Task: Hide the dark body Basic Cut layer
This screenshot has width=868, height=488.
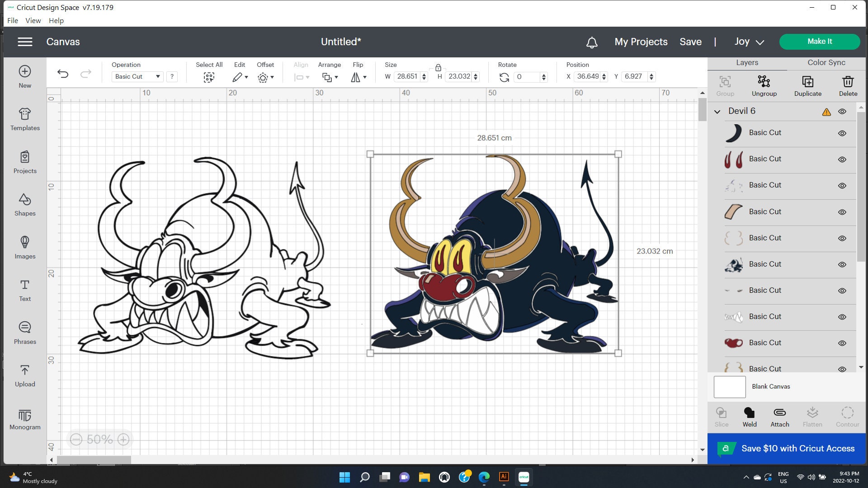Action: [842, 264]
